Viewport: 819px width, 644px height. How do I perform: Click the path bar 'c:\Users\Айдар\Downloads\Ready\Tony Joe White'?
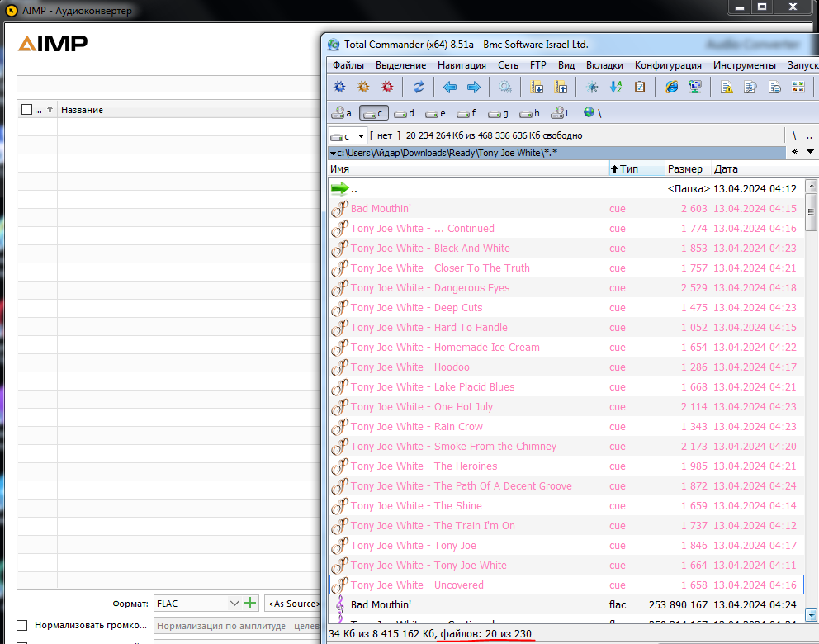pyautogui.click(x=556, y=153)
